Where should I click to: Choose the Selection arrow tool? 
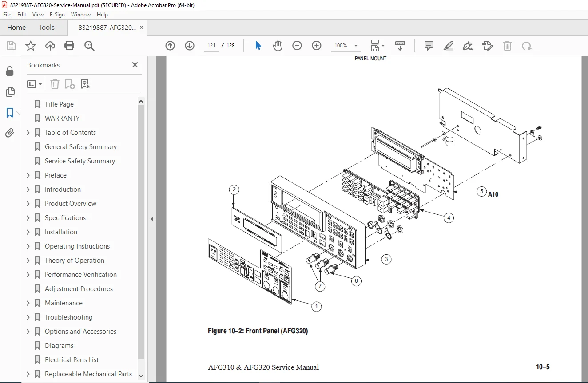(258, 46)
